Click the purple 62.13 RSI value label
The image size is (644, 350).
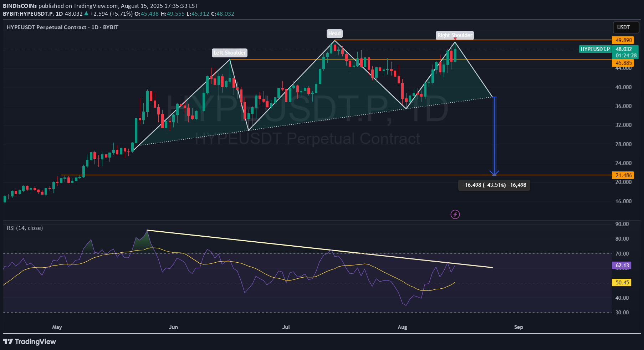pyautogui.click(x=622, y=265)
